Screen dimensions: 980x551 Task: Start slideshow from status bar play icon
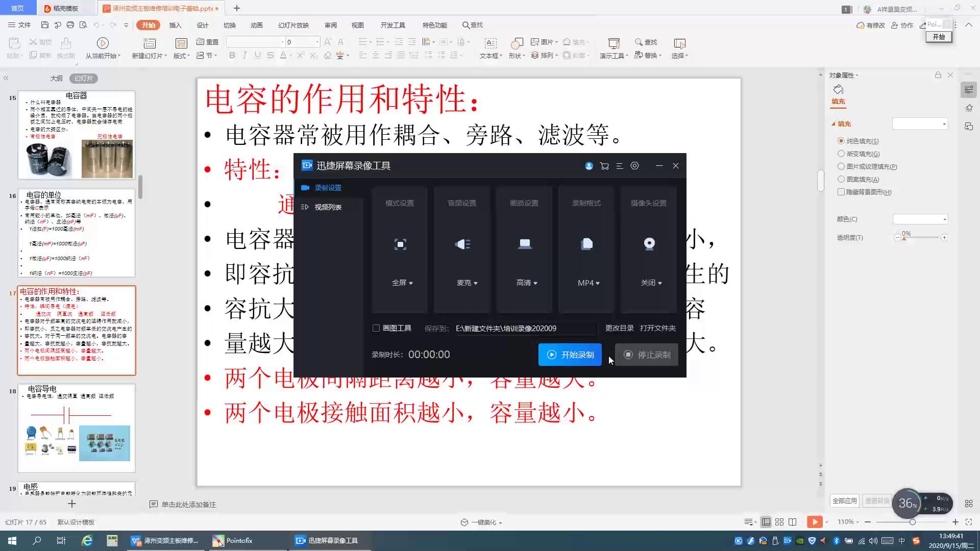click(815, 522)
